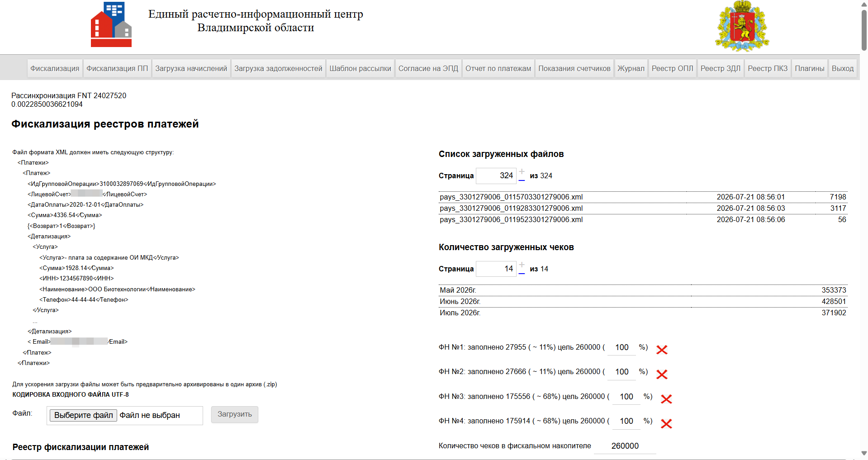Open the Отчет по платежам menu item

click(498, 68)
